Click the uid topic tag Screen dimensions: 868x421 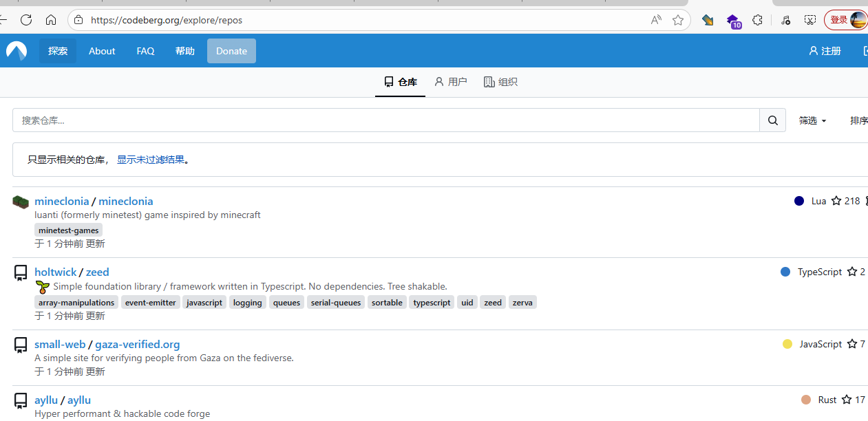pos(467,302)
